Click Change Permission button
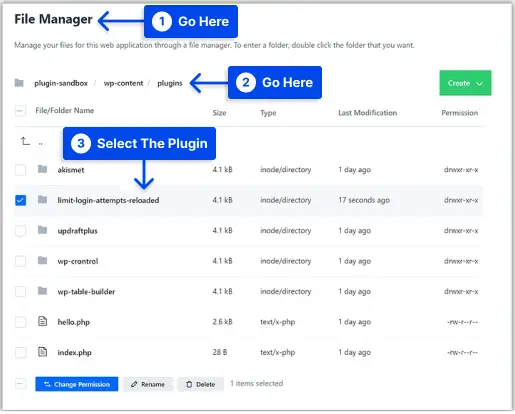This screenshot has height=414, width=515. click(x=77, y=384)
